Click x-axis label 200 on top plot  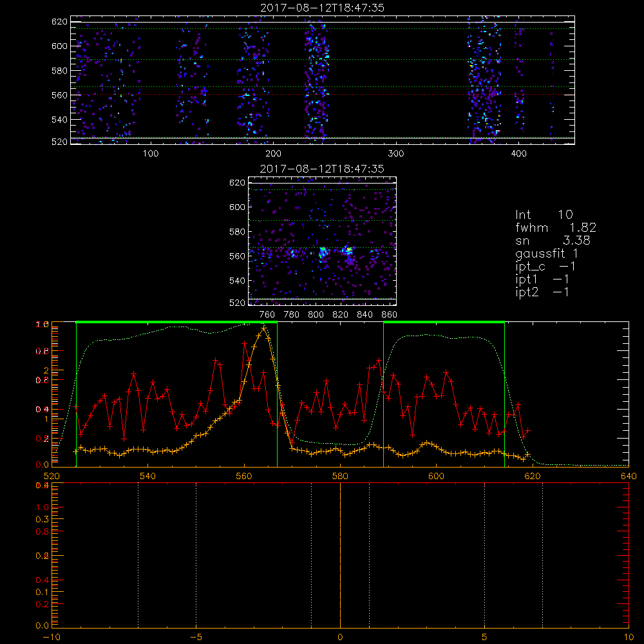click(273, 154)
